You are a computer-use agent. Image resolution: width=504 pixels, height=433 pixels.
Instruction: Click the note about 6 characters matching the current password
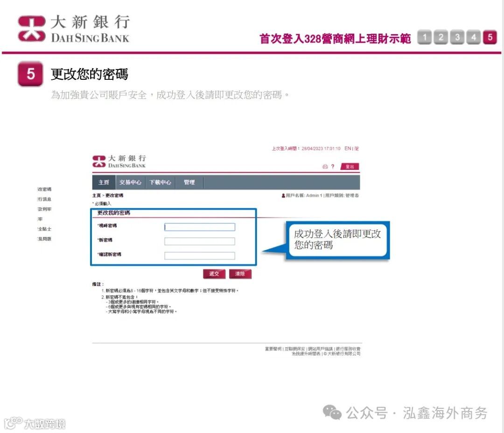point(139,307)
